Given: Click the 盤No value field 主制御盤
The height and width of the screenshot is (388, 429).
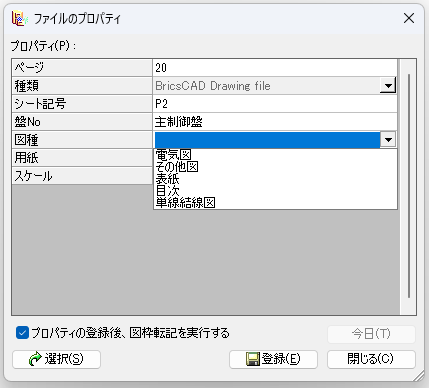Looking at the screenshot, I should pyautogui.click(x=275, y=122).
